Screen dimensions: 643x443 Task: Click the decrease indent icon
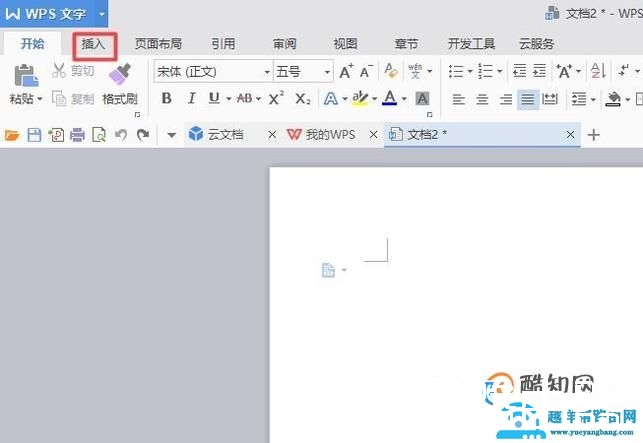pos(520,71)
